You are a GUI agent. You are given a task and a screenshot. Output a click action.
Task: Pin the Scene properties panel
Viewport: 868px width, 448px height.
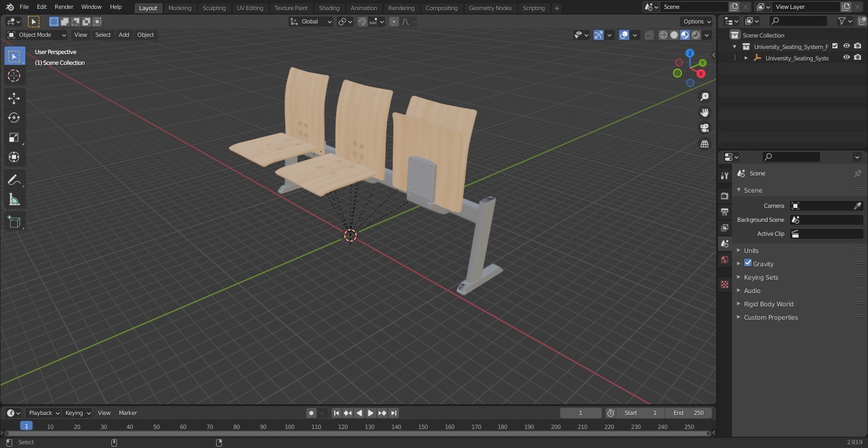pos(857,173)
